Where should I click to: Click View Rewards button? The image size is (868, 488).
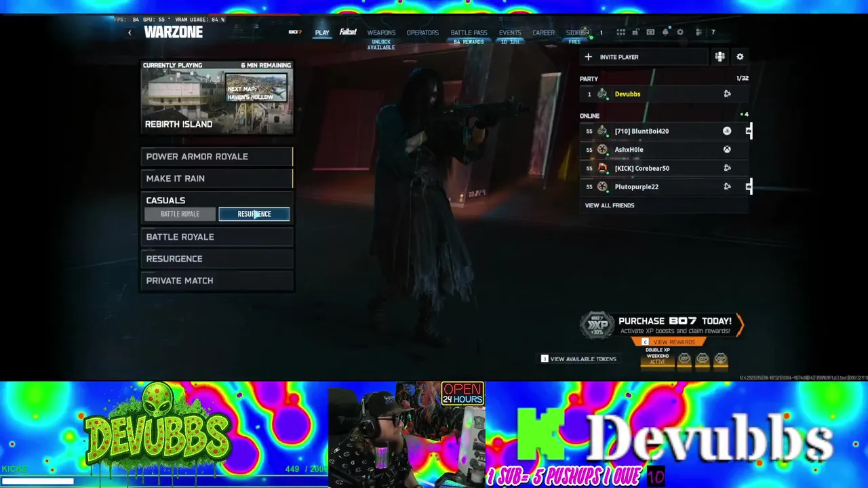point(669,342)
